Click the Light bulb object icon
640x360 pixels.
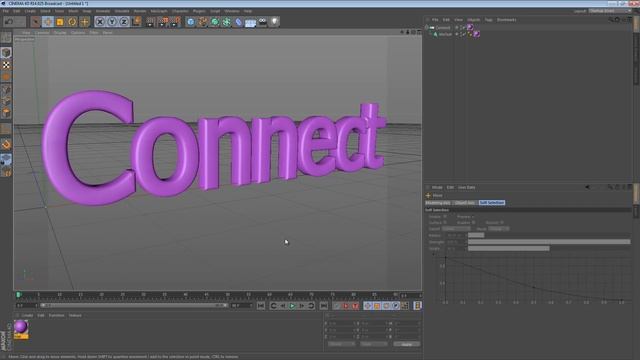[x=274, y=22]
